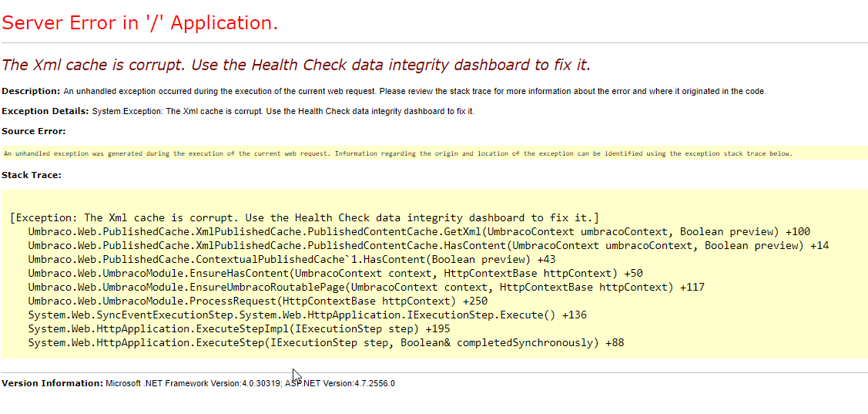Click the PublishedContentCache.GetXml stack trace line
The height and width of the screenshot is (414, 868).
(x=419, y=232)
